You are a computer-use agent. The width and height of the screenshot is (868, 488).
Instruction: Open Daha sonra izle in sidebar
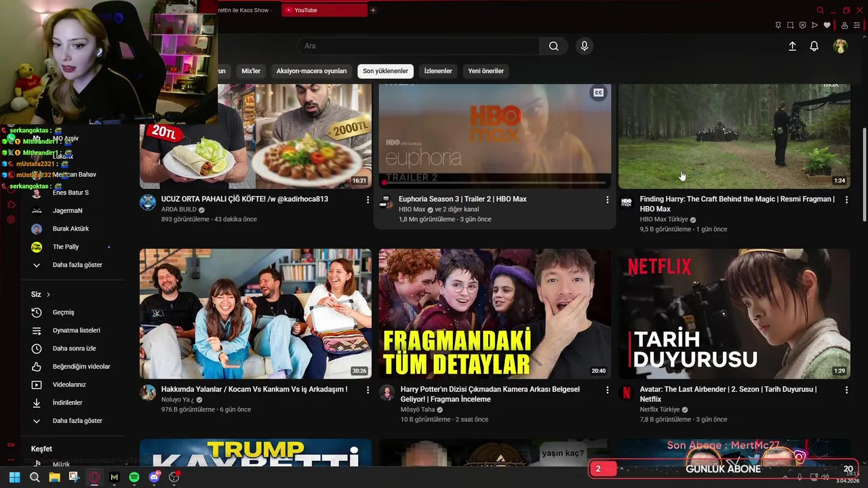click(74, 348)
